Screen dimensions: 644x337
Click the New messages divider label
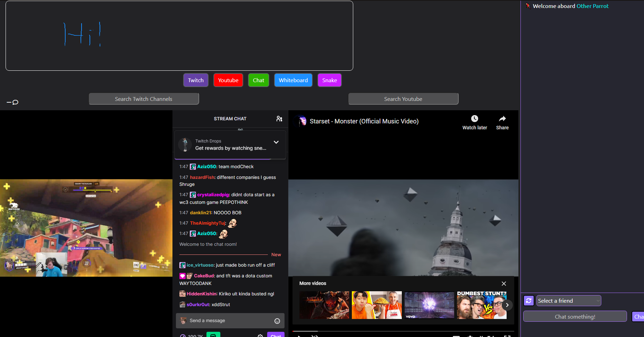point(276,255)
